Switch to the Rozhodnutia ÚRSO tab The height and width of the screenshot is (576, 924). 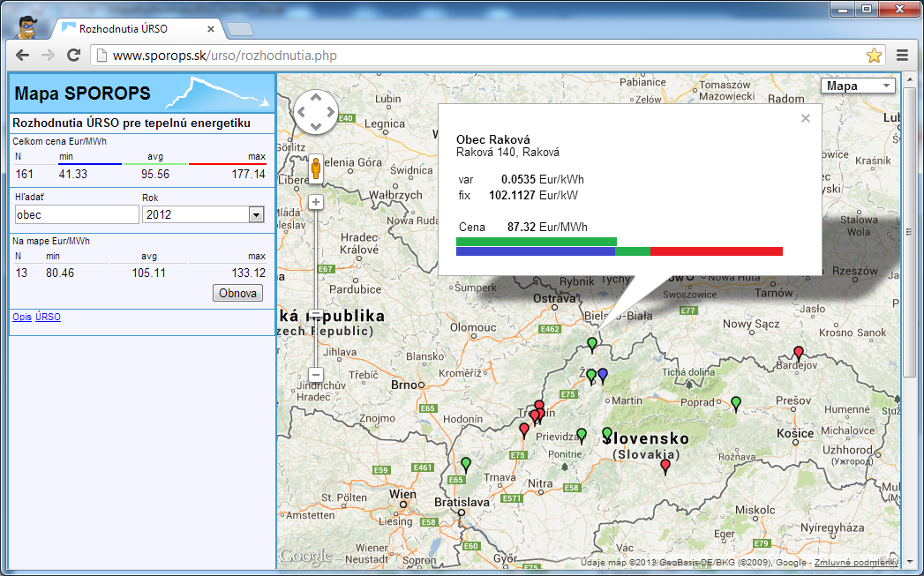pyautogui.click(x=139, y=29)
